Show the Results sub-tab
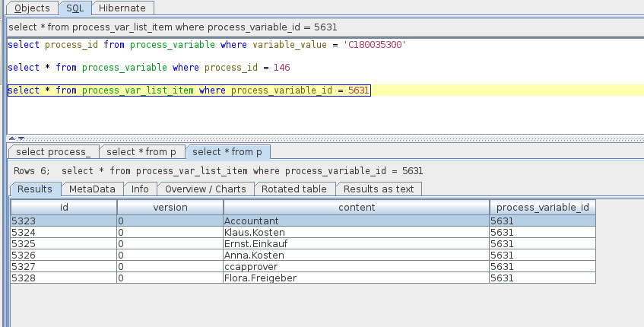This screenshot has width=644, height=327. point(35,189)
